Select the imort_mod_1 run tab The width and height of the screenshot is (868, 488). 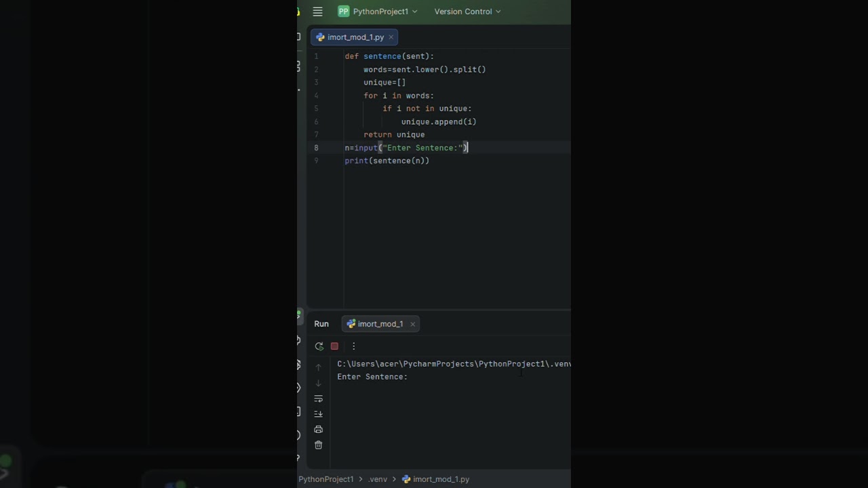pyautogui.click(x=380, y=324)
